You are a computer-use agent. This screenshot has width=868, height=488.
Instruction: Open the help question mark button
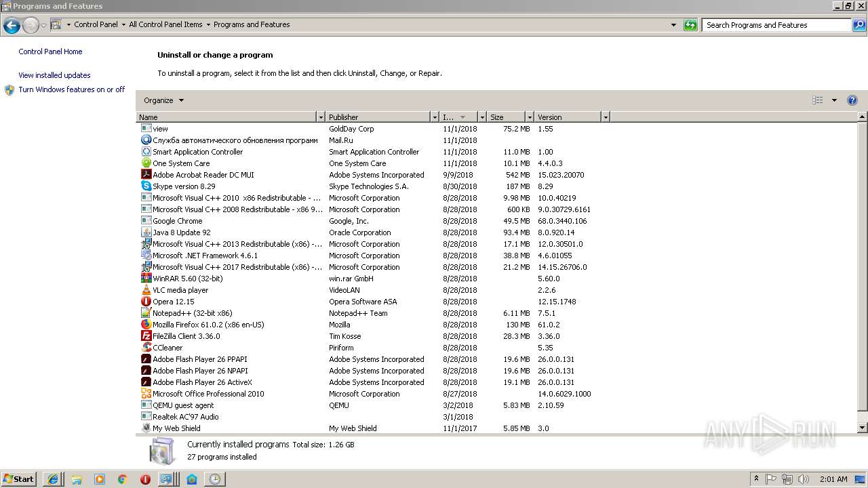click(852, 100)
